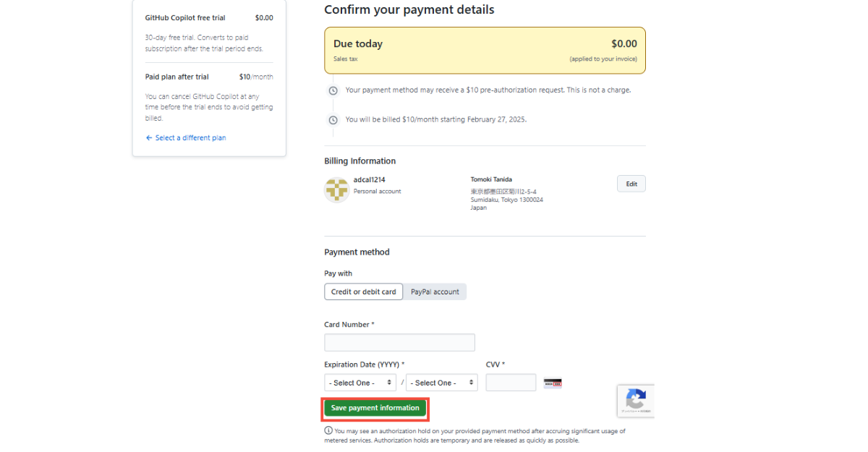Switch payment method to PayPal account

(435, 291)
